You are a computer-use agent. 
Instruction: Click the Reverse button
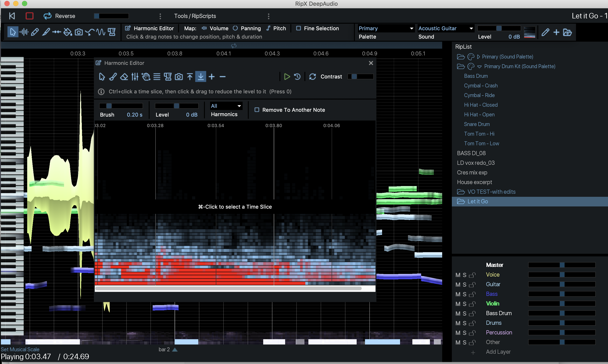65,16
